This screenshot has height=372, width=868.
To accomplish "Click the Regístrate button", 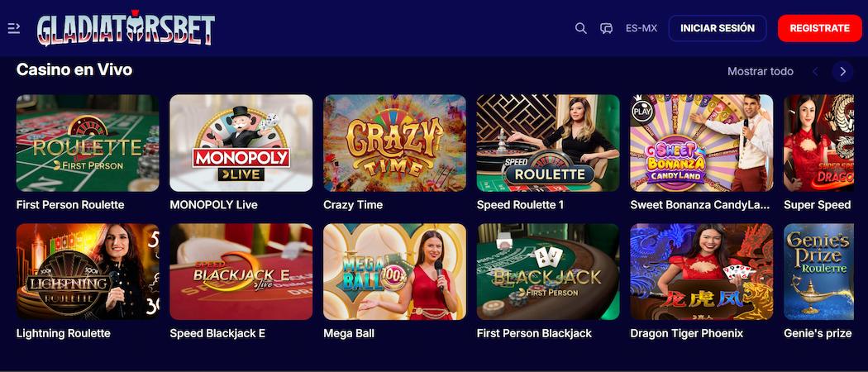I will click(819, 28).
